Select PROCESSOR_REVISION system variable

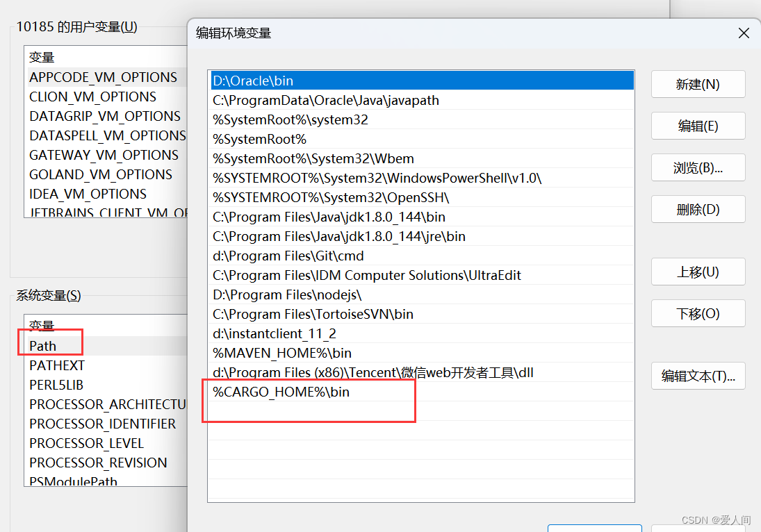[x=107, y=463]
